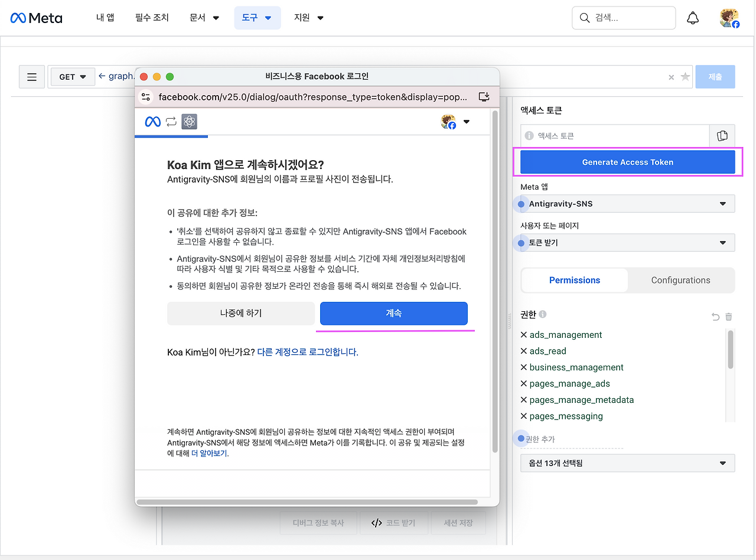
Task: Expand the 문서 menu in the top navigation
Action: coord(205,18)
